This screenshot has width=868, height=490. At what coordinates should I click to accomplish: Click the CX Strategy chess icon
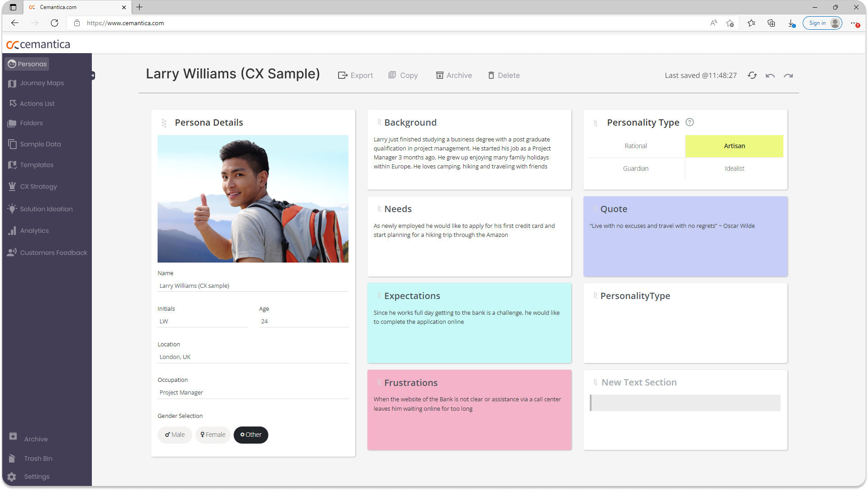(12, 186)
